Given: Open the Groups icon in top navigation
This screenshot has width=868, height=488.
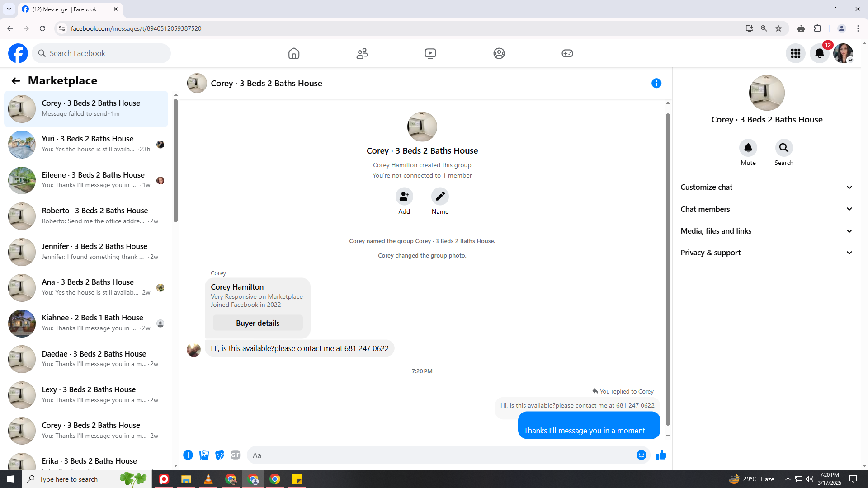Looking at the screenshot, I should tap(499, 53).
